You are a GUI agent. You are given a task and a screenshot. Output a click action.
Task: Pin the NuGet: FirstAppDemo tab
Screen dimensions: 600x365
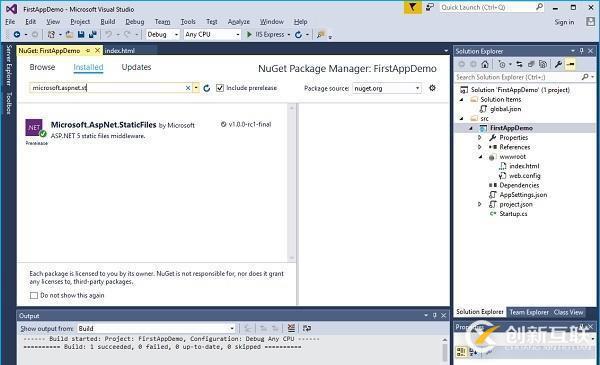88,51
